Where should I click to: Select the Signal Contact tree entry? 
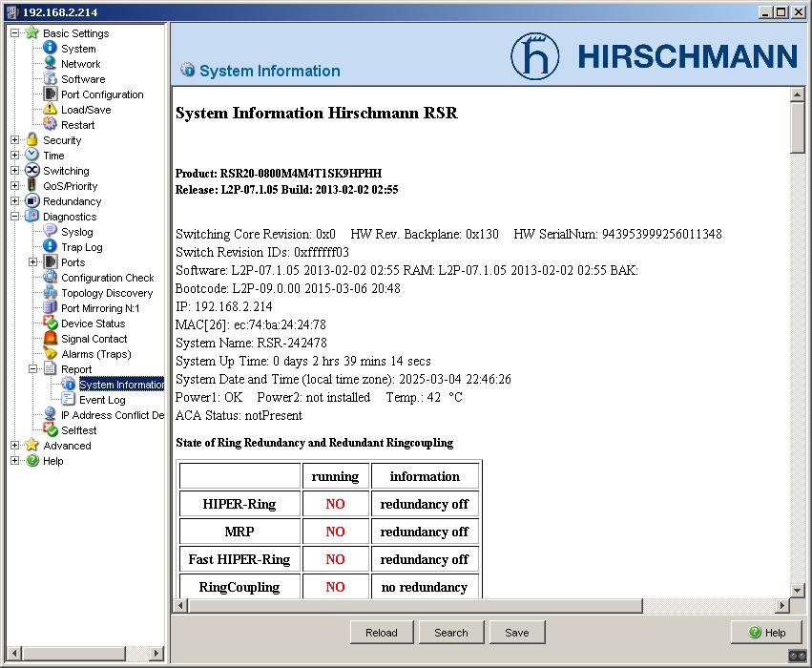click(x=94, y=339)
